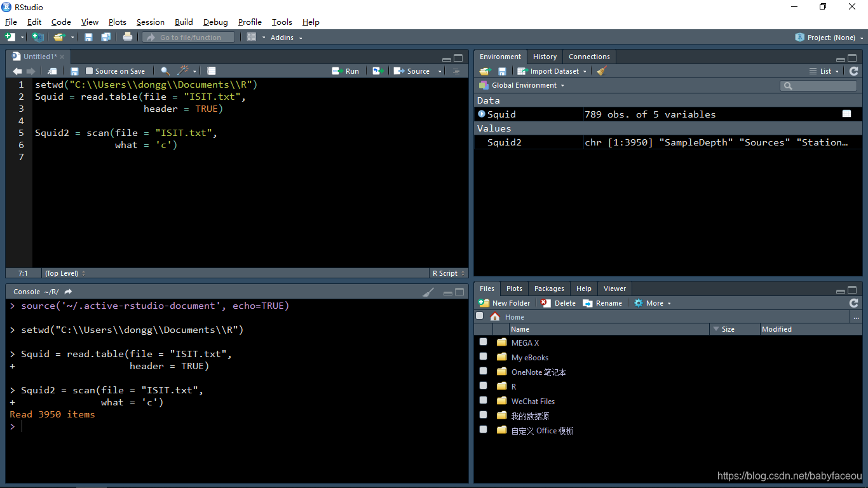Refresh the Files pane listing

pyautogui.click(x=853, y=303)
